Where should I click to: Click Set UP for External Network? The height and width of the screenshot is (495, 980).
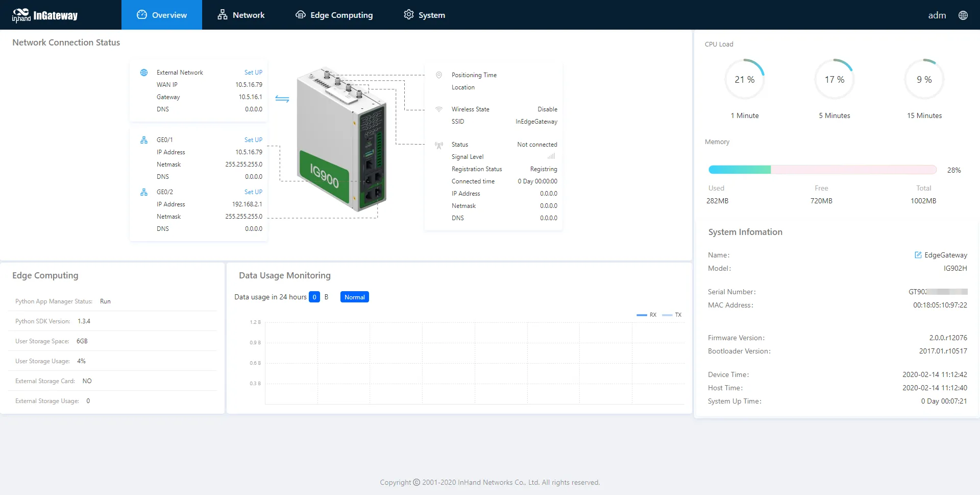pyautogui.click(x=253, y=73)
